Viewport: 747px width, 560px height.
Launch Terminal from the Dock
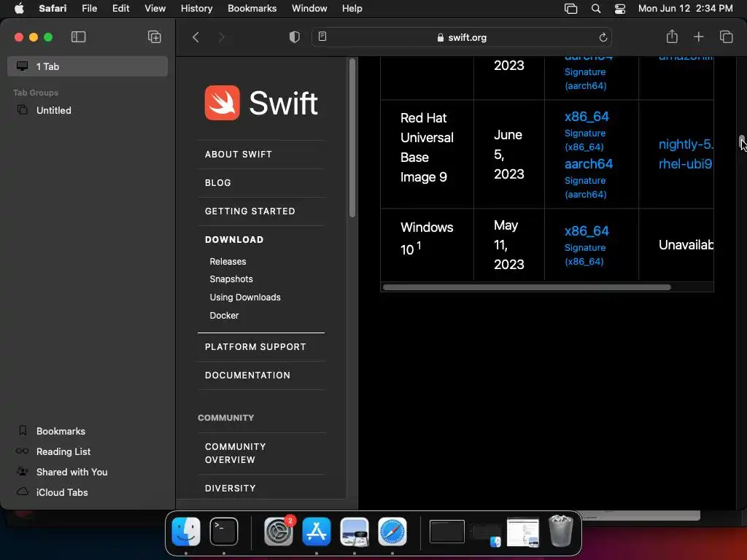pyautogui.click(x=224, y=531)
